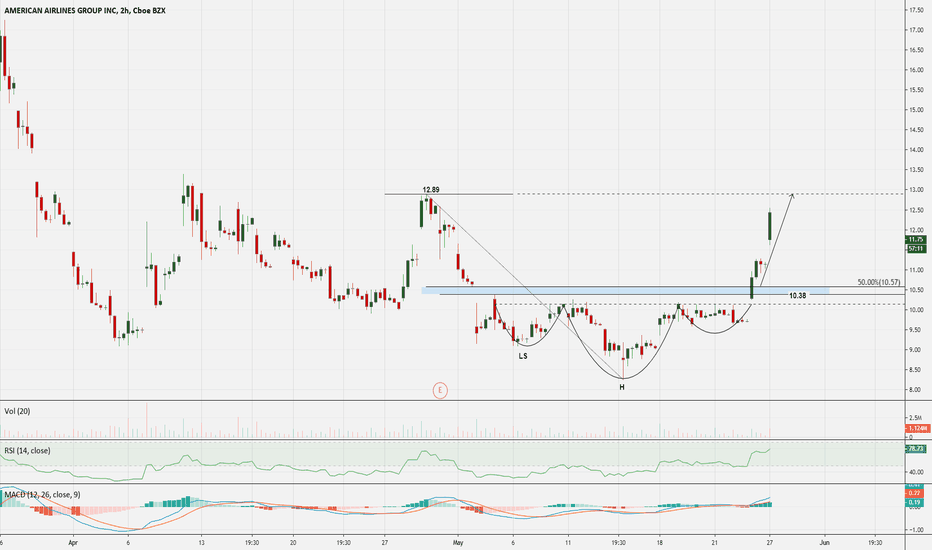Click the 17.00 price axis level
Screen dimensions: 932x550
pos(915,30)
